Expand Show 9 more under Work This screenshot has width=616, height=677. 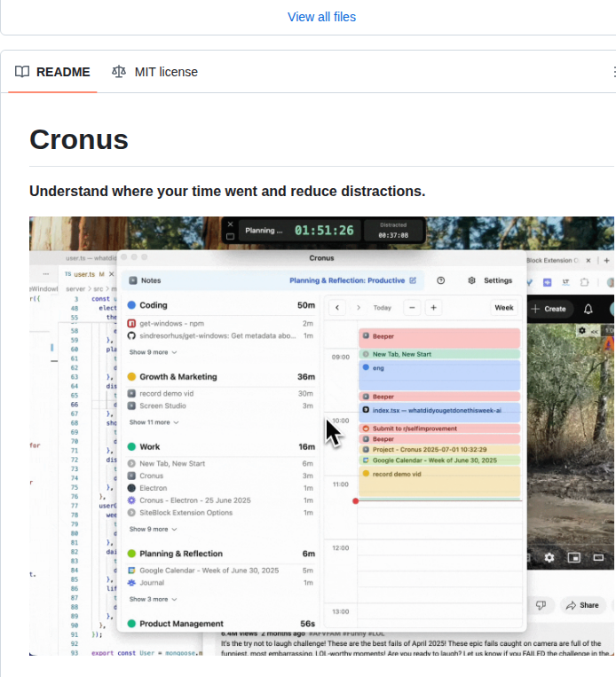coord(153,529)
